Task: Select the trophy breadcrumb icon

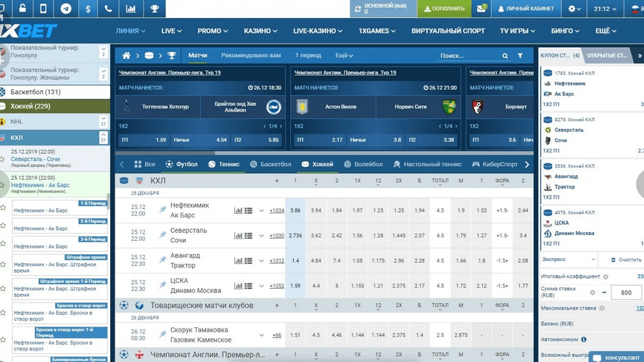Action: [x=172, y=55]
